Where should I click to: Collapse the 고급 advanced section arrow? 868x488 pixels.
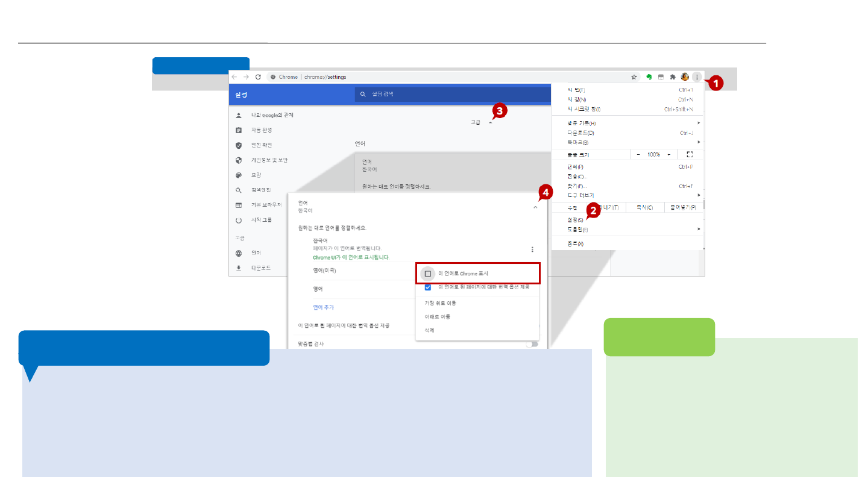490,122
